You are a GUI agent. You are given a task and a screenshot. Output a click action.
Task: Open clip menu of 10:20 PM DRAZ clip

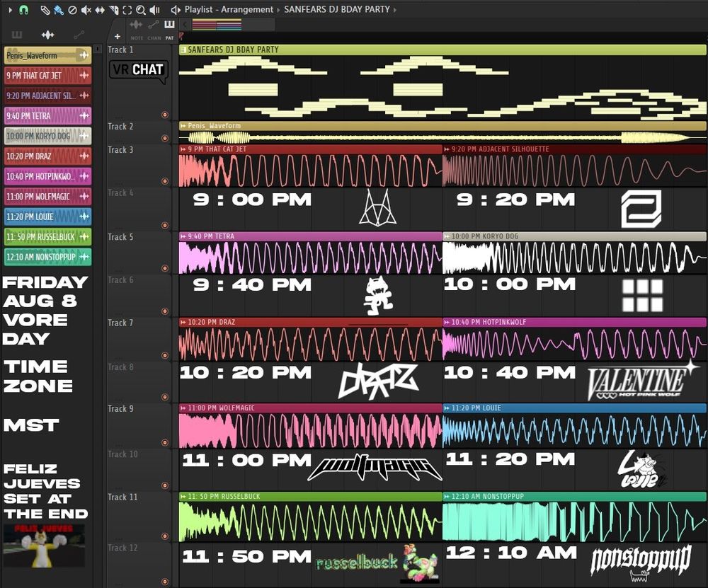pos(183,322)
